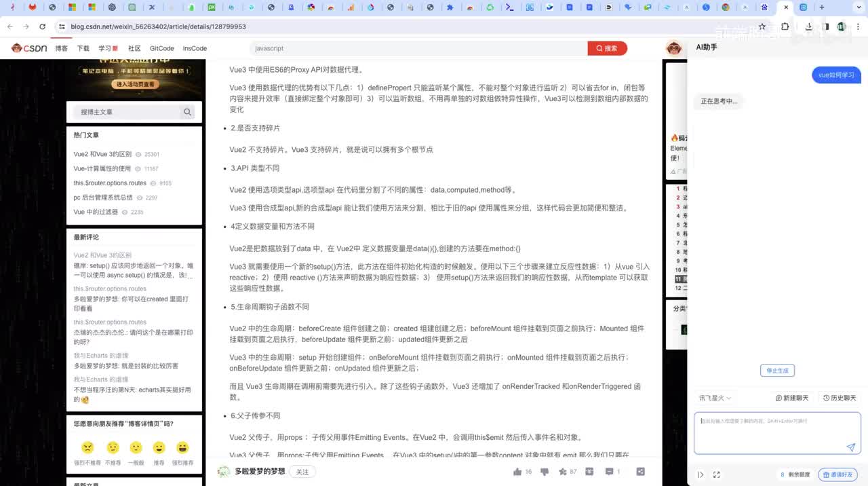Click the 停止生成 button
The image size is (868, 486).
tap(777, 371)
